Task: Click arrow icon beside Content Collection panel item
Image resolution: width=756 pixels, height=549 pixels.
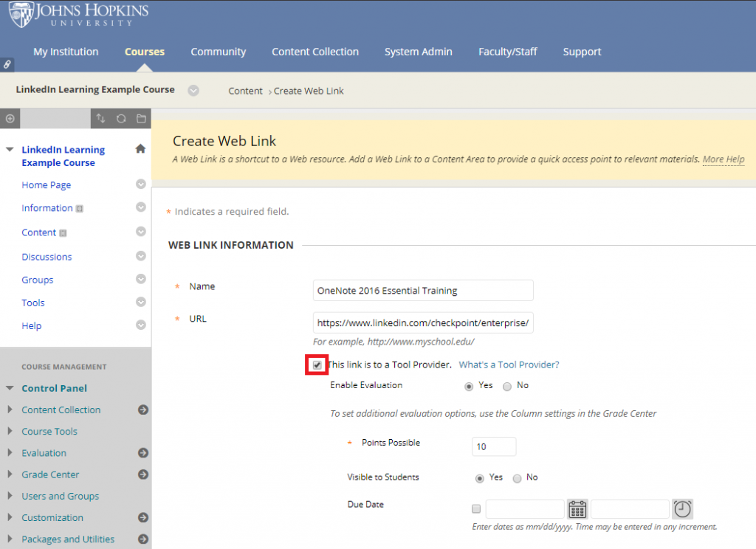Action: pyautogui.click(x=143, y=410)
